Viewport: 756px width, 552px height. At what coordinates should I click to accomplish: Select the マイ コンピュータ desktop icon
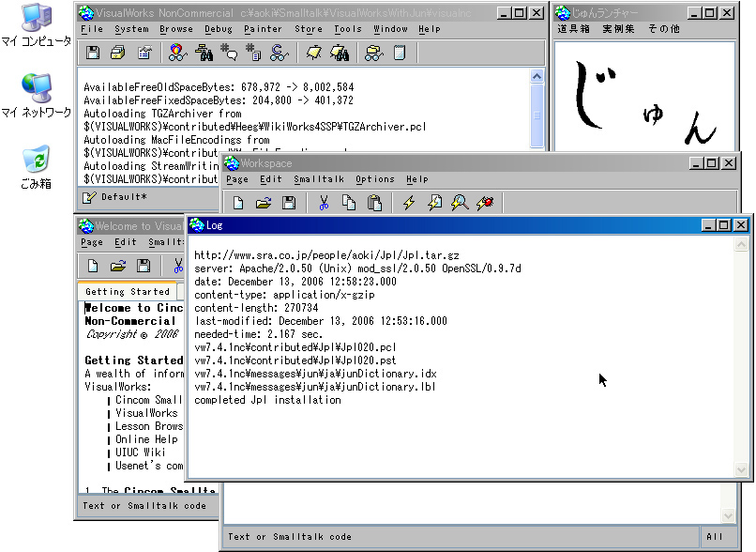pyautogui.click(x=37, y=25)
